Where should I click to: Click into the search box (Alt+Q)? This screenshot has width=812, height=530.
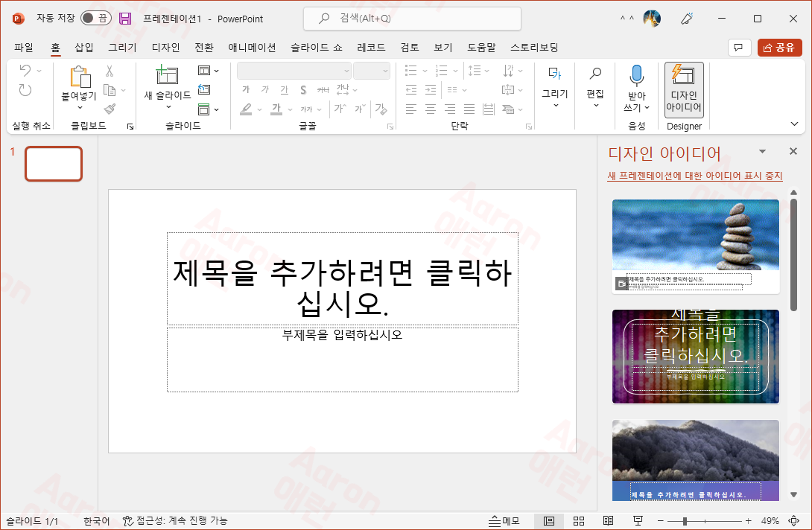[x=412, y=19]
